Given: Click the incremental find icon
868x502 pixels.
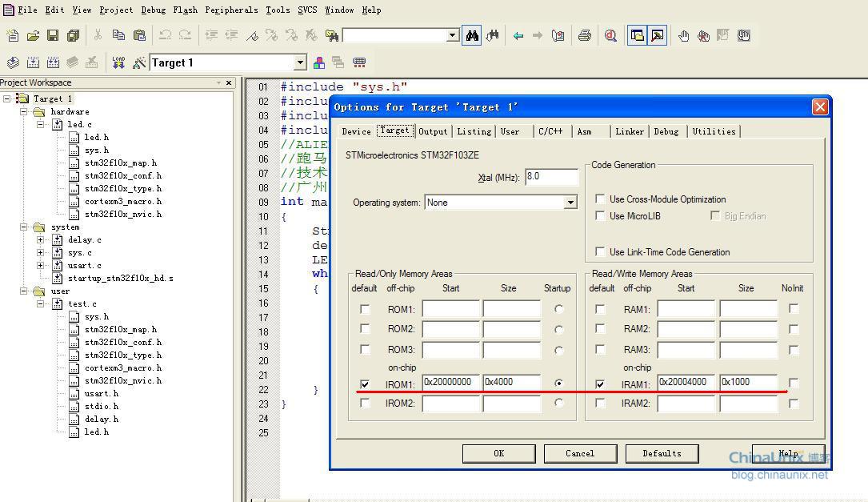Looking at the screenshot, I should [492, 36].
